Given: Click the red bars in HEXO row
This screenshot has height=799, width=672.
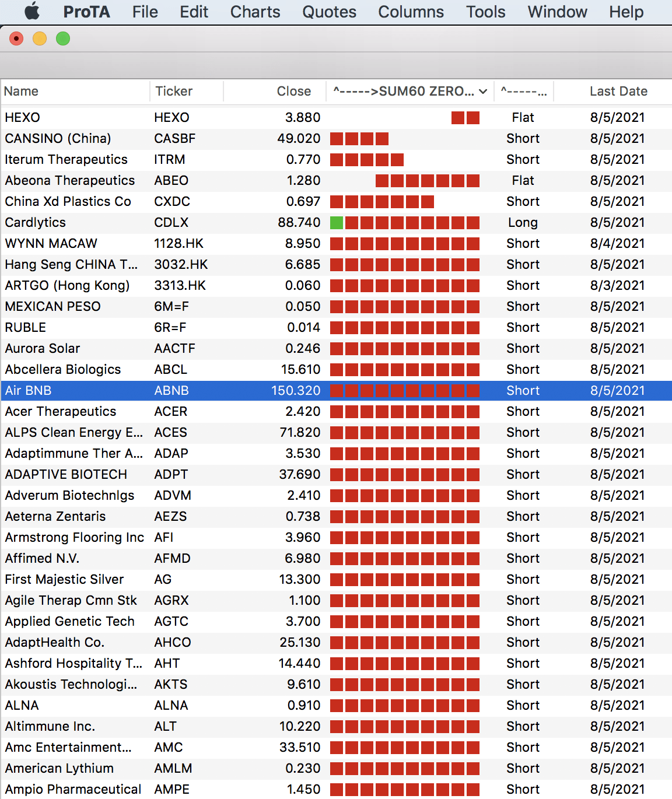Looking at the screenshot, I should (x=466, y=118).
